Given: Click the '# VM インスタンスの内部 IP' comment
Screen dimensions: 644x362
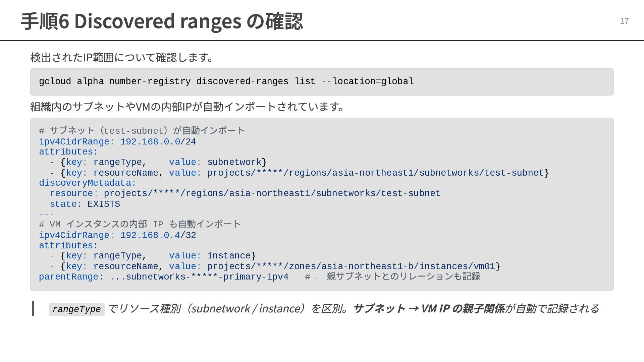Looking at the screenshot, I should coord(140,224).
